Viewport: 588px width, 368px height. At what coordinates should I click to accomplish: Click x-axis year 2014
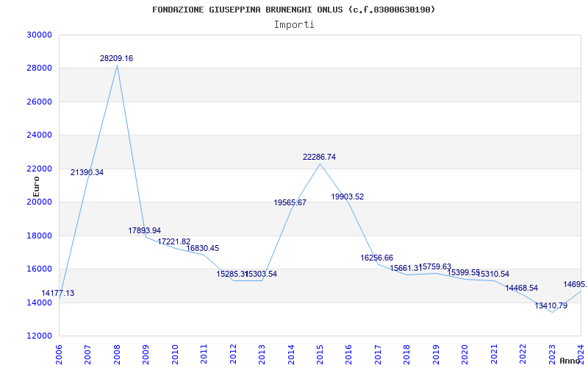(291, 355)
